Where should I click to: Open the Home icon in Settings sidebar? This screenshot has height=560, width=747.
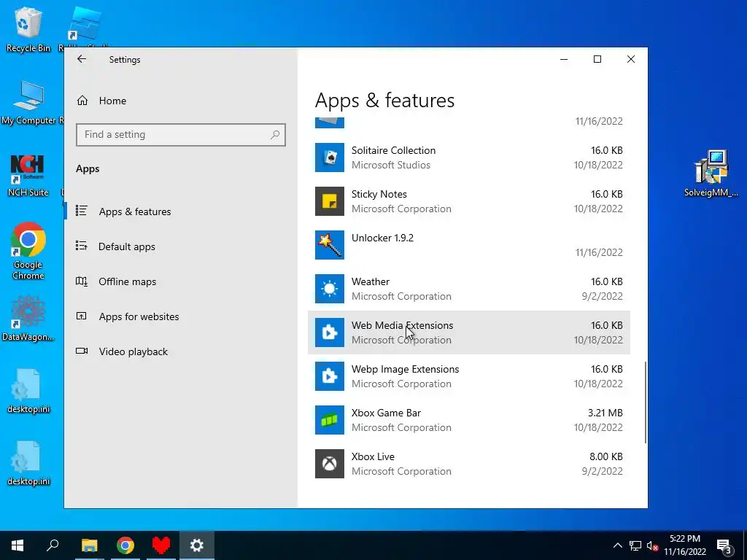(82, 101)
